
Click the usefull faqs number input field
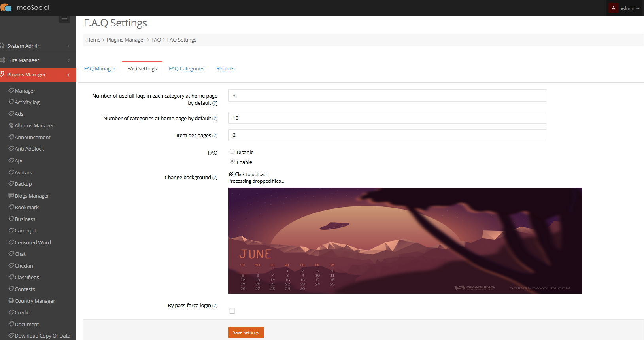click(387, 96)
